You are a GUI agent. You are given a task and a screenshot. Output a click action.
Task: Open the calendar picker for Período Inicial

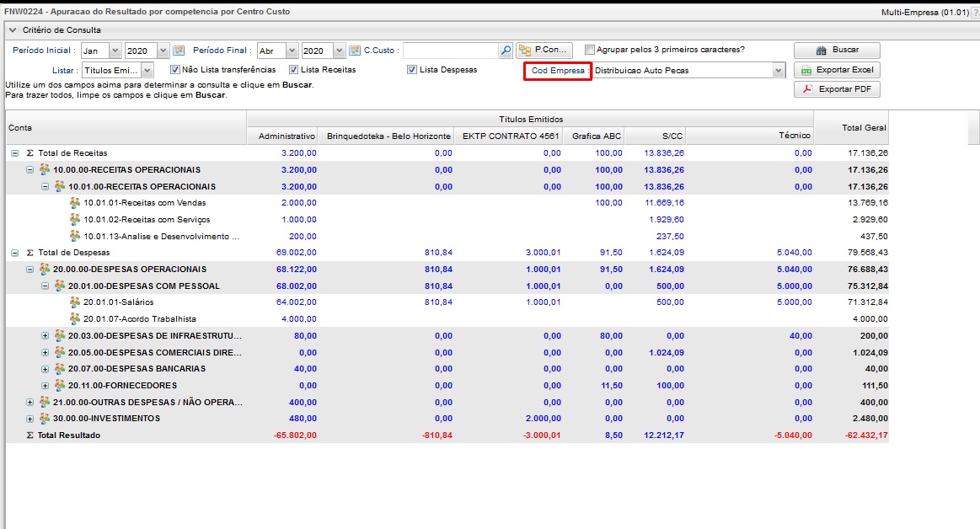(179, 51)
